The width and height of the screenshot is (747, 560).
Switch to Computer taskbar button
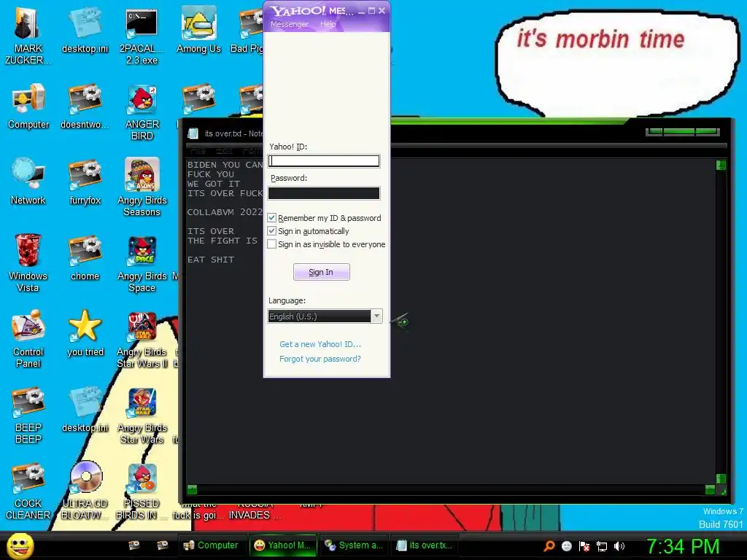click(x=211, y=545)
